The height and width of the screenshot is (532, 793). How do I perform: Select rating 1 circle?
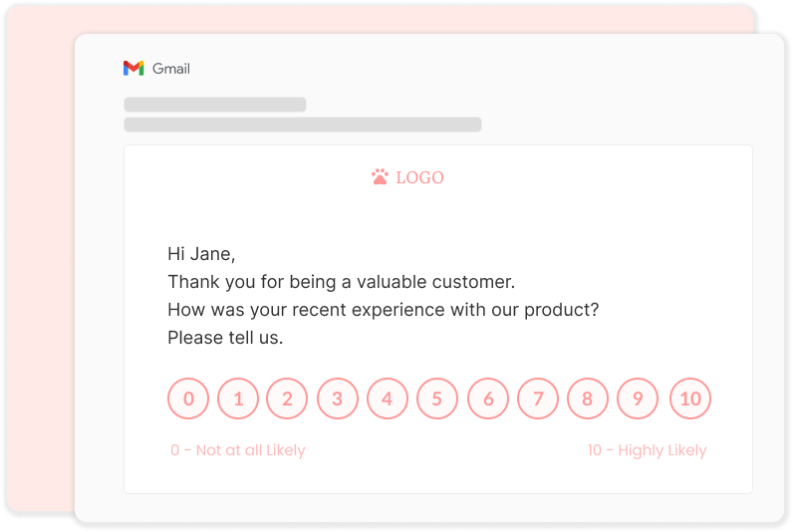238,399
